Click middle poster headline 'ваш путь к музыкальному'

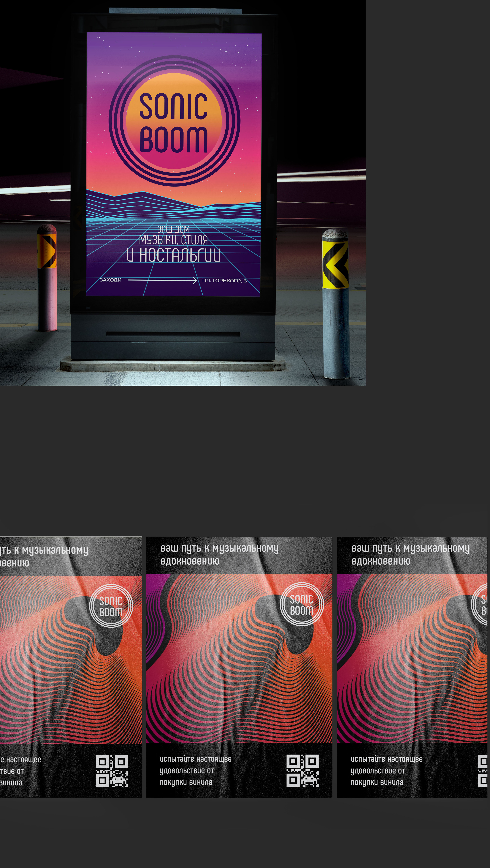219,548
